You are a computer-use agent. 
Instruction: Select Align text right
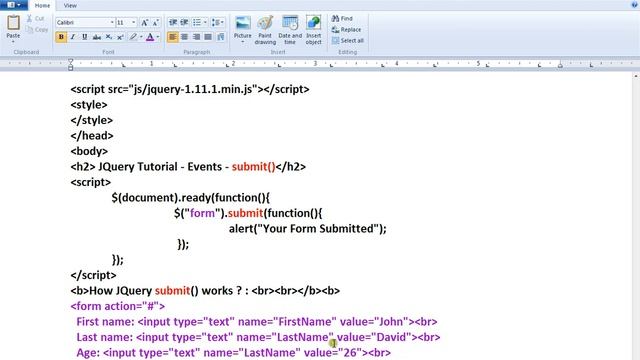[196, 37]
